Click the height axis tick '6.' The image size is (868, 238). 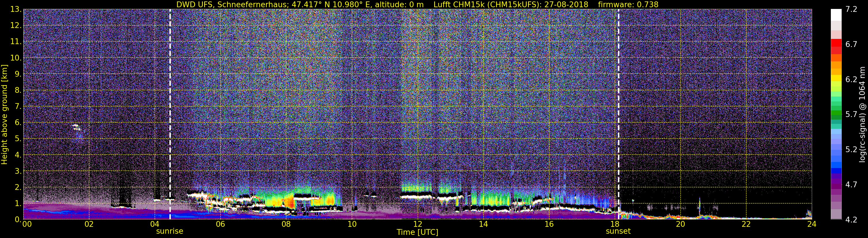click(x=18, y=123)
